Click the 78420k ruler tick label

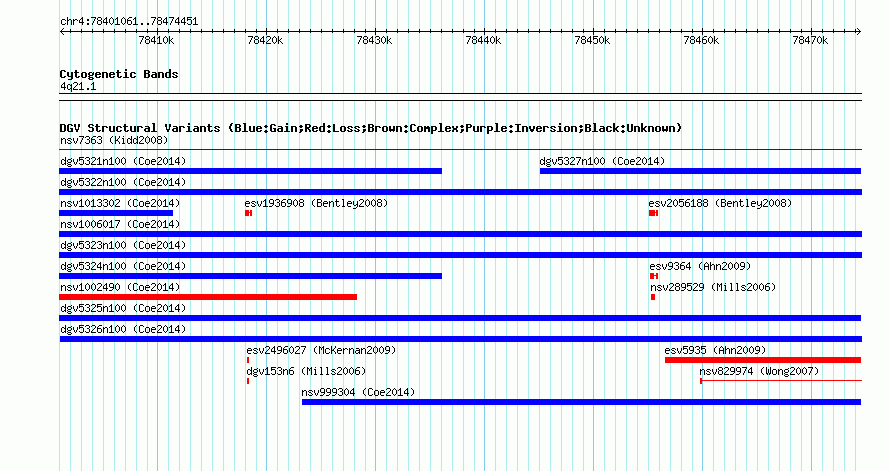tap(265, 40)
